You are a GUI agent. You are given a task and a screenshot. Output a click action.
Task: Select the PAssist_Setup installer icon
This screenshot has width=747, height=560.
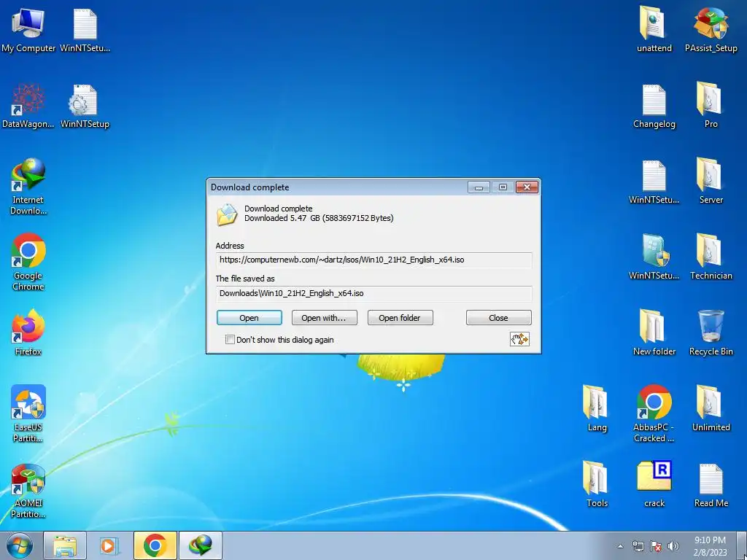(711, 29)
